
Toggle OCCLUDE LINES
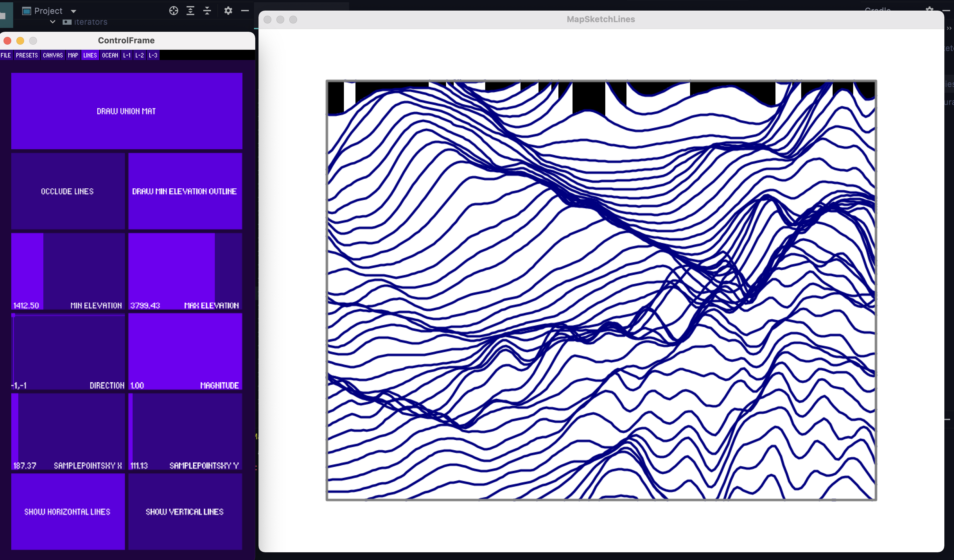tap(67, 191)
